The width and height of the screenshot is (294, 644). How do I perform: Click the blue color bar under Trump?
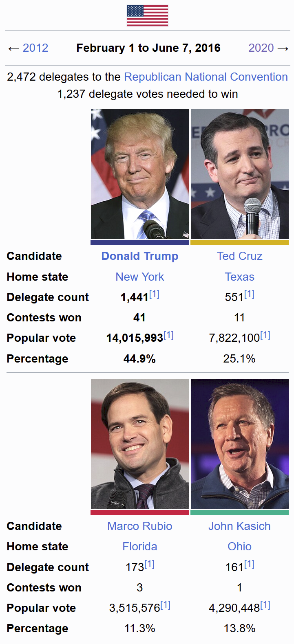pyautogui.click(x=140, y=242)
